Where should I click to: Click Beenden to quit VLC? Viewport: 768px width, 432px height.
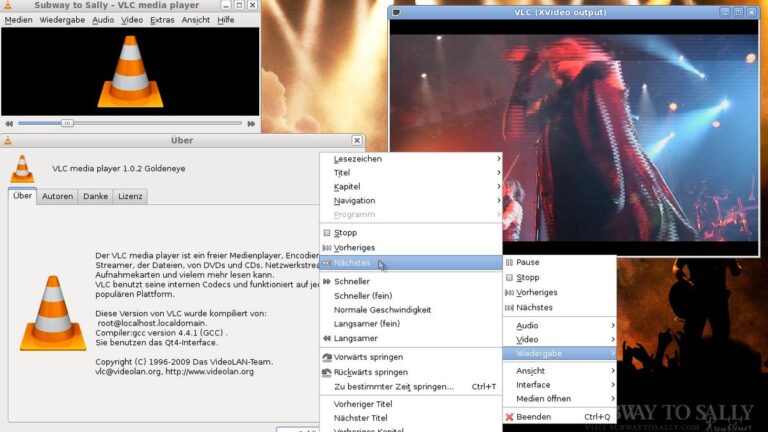click(559, 417)
